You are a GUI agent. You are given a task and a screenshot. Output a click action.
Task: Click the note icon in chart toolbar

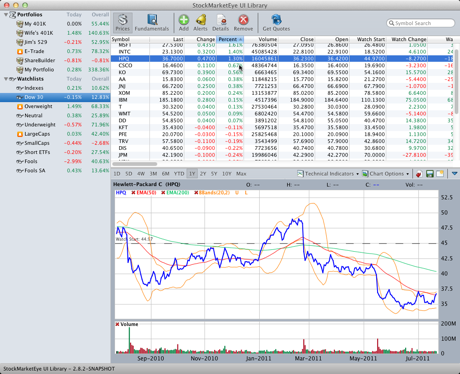pyautogui.click(x=440, y=174)
